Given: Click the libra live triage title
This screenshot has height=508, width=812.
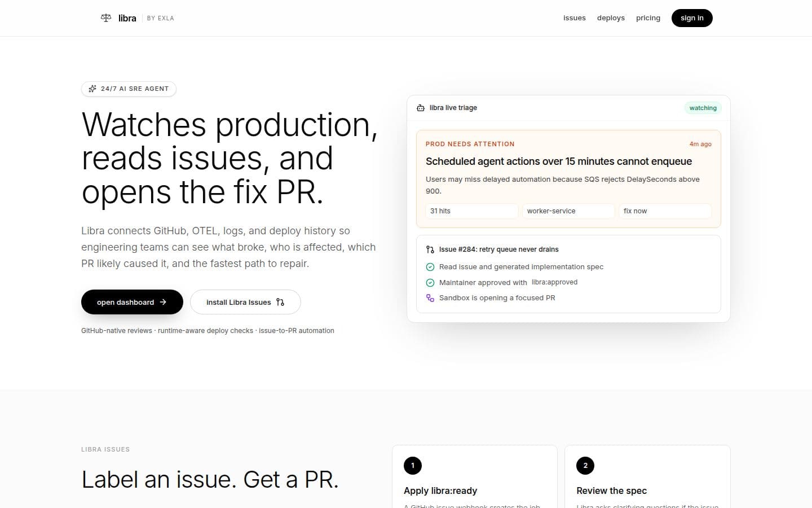Looking at the screenshot, I should coord(453,108).
